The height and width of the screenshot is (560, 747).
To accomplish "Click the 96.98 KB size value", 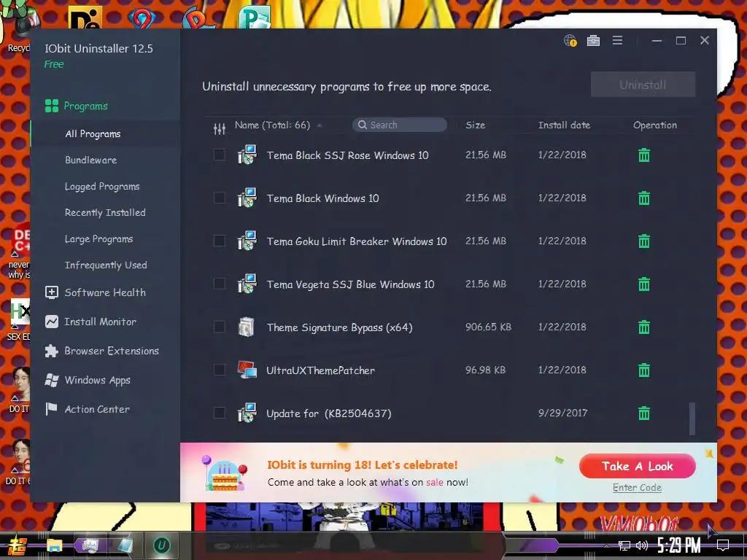I will click(x=485, y=370).
